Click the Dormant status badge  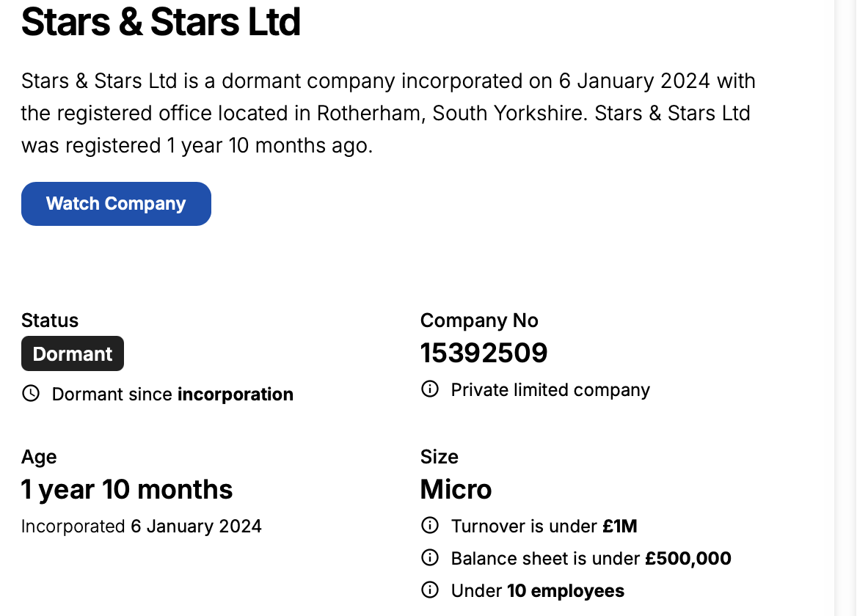pos(73,353)
